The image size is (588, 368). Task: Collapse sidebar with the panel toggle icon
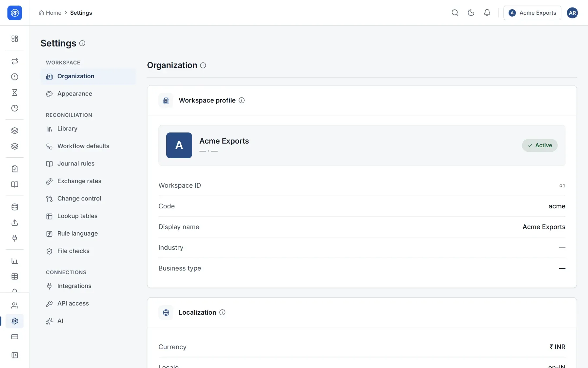(15, 355)
